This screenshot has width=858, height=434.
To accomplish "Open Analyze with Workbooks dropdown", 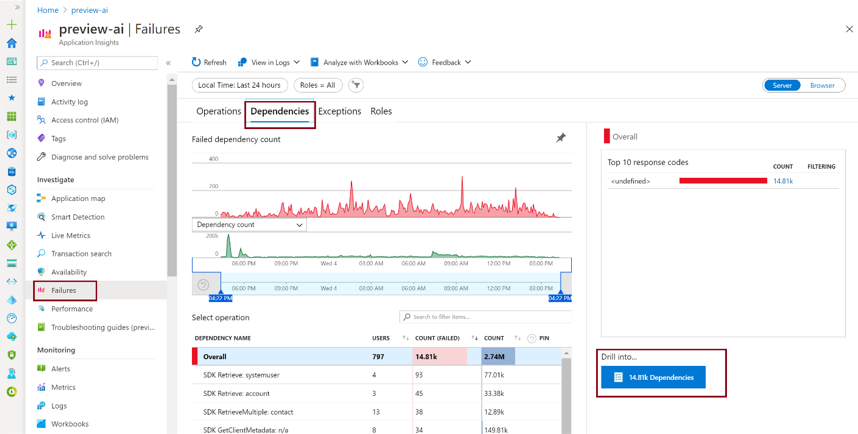I will [x=359, y=62].
